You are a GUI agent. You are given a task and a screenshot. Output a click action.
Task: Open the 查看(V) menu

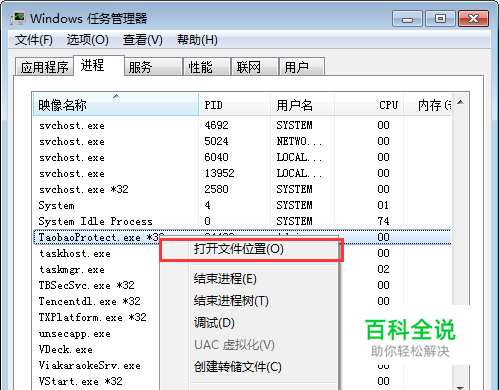point(143,40)
